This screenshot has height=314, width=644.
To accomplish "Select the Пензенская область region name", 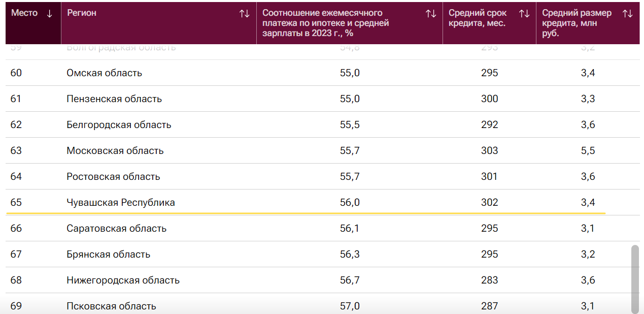I will point(114,99).
